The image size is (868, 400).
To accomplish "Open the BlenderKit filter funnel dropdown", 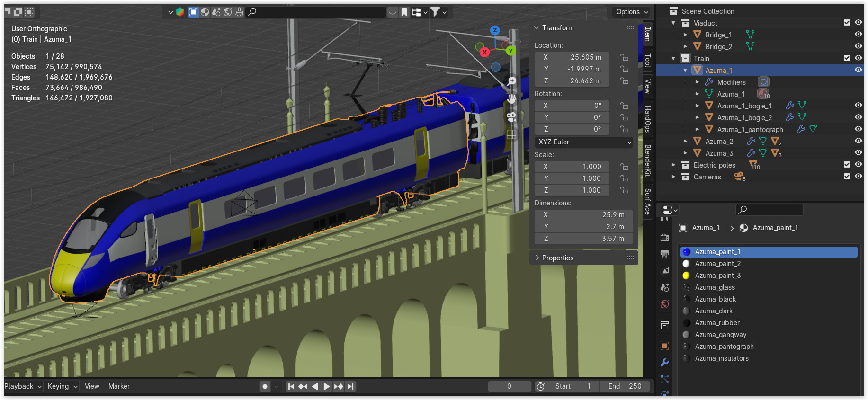I will click(x=438, y=12).
